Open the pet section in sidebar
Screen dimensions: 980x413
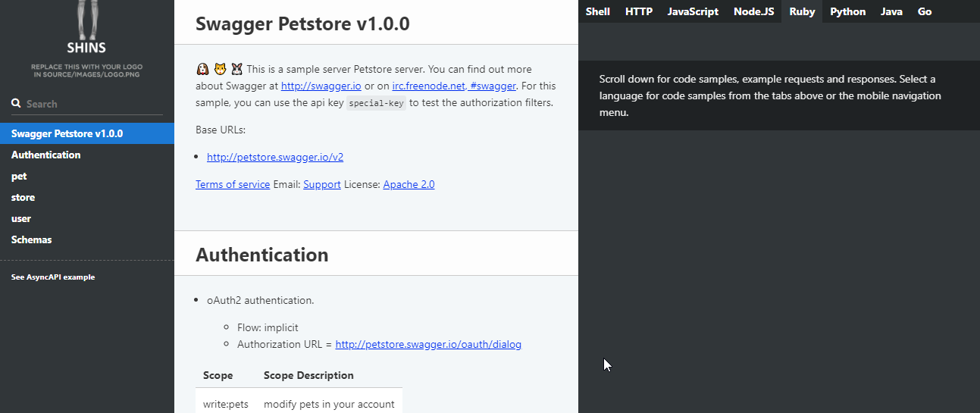pyautogui.click(x=87, y=176)
